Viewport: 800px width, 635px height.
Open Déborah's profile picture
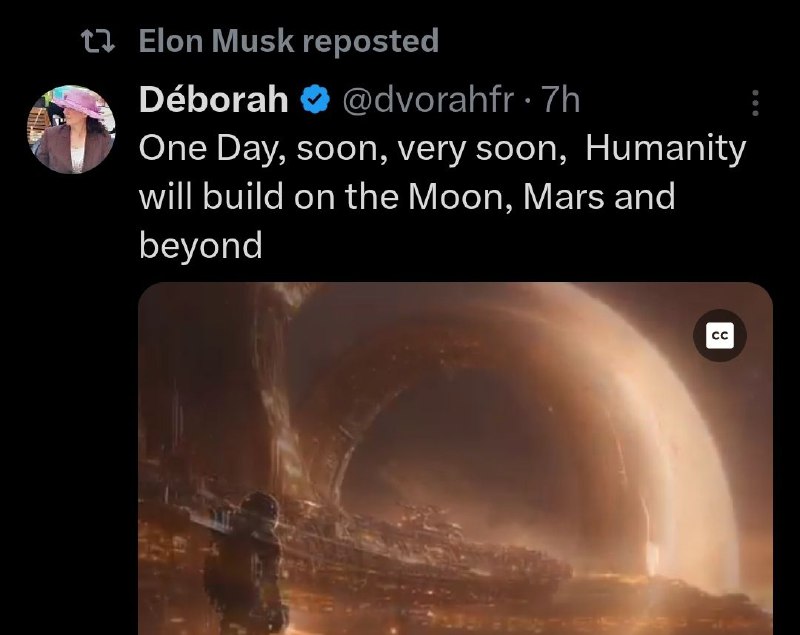pyautogui.click(x=71, y=130)
